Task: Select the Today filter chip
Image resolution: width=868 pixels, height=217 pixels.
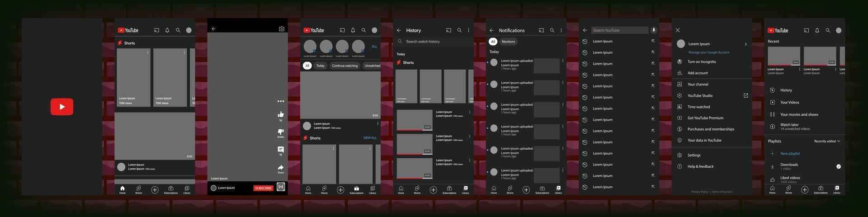Action: point(321,66)
